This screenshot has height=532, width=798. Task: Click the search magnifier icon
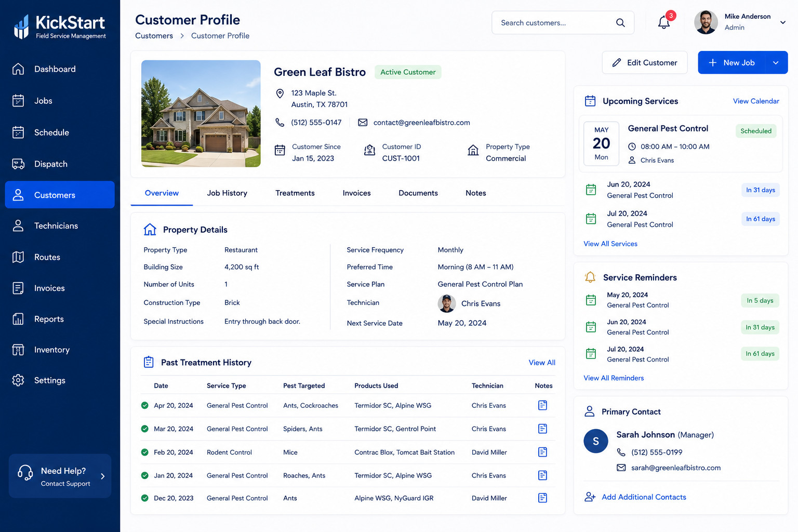click(620, 23)
